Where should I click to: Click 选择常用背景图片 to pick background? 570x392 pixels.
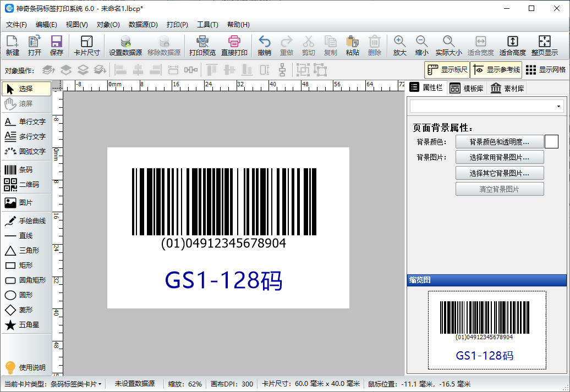(500, 157)
